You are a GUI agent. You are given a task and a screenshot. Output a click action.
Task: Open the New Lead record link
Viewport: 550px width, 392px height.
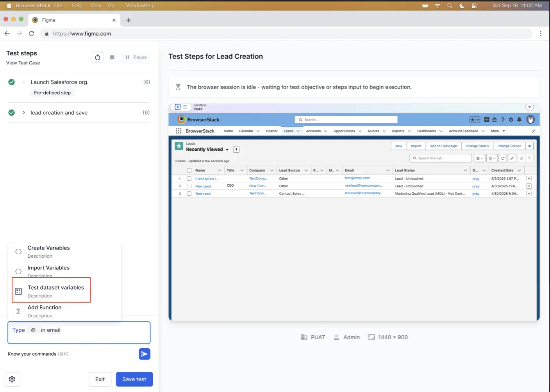coord(202,186)
